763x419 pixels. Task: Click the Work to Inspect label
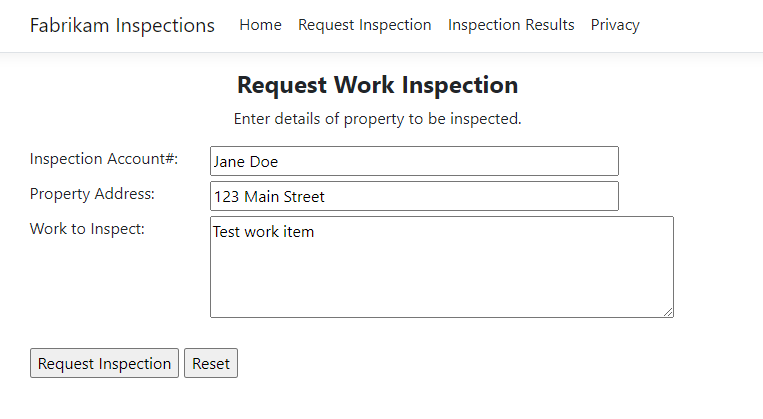pos(88,229)
